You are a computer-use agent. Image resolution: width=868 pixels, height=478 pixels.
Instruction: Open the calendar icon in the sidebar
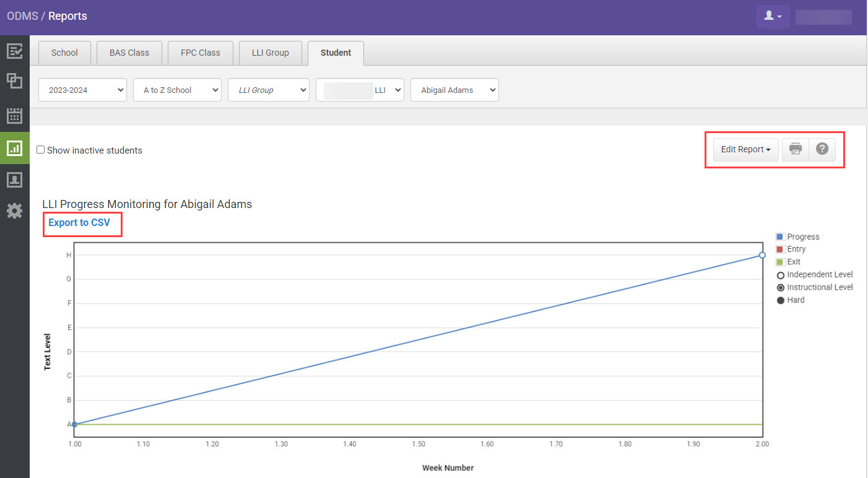(x=14, y=115)
